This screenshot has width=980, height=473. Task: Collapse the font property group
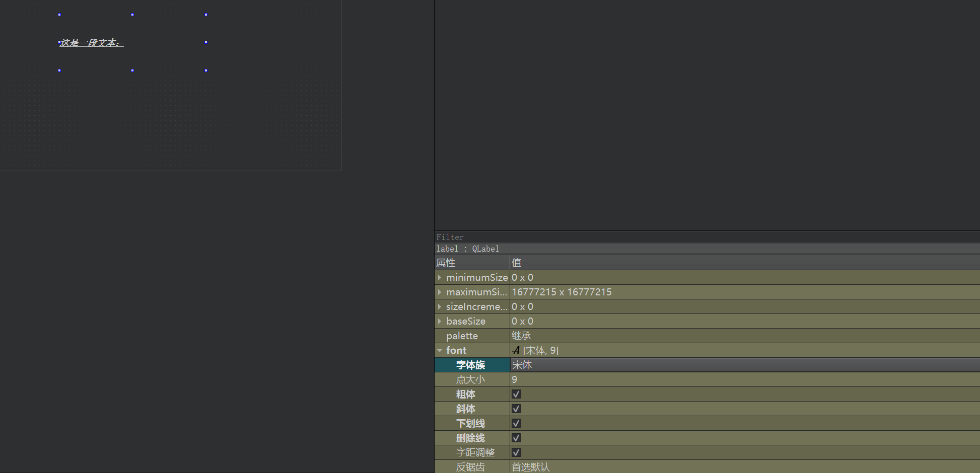coord(440,350)
